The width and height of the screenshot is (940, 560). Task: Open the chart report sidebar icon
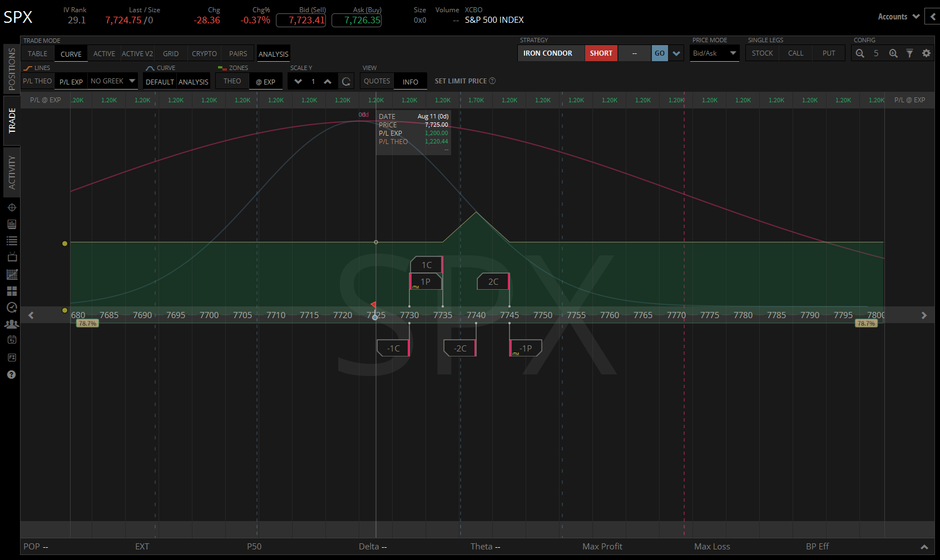(x=12, y=224)
